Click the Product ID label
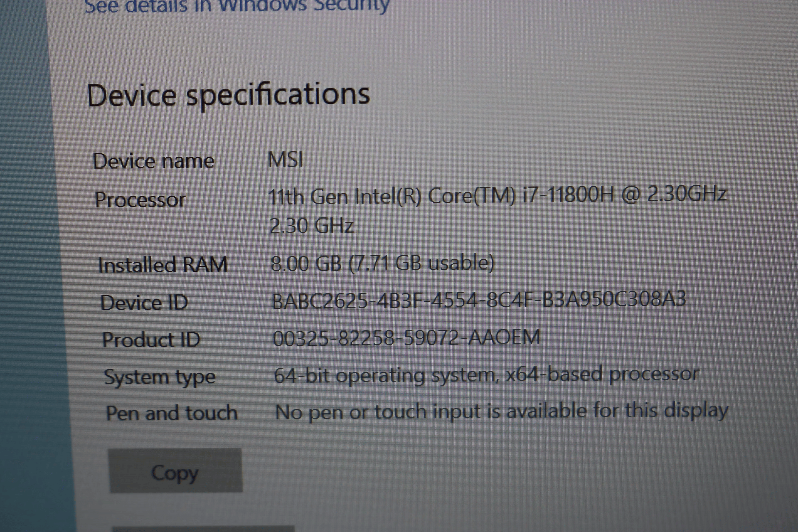 [x=151, y=340]
